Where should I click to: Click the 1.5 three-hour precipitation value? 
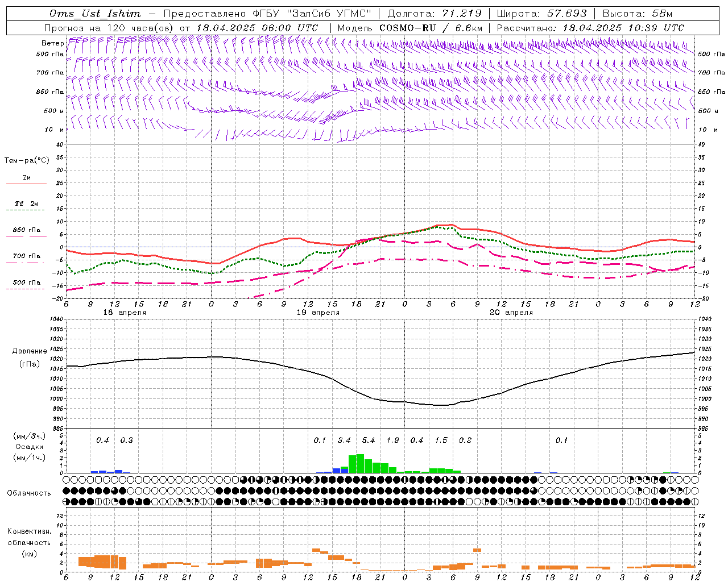pyautogui.click(x=441, y=440)
